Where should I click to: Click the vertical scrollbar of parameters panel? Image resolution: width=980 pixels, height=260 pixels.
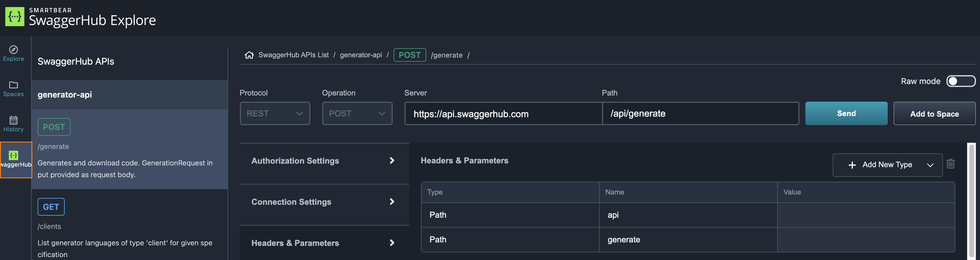tap(972, 201)
